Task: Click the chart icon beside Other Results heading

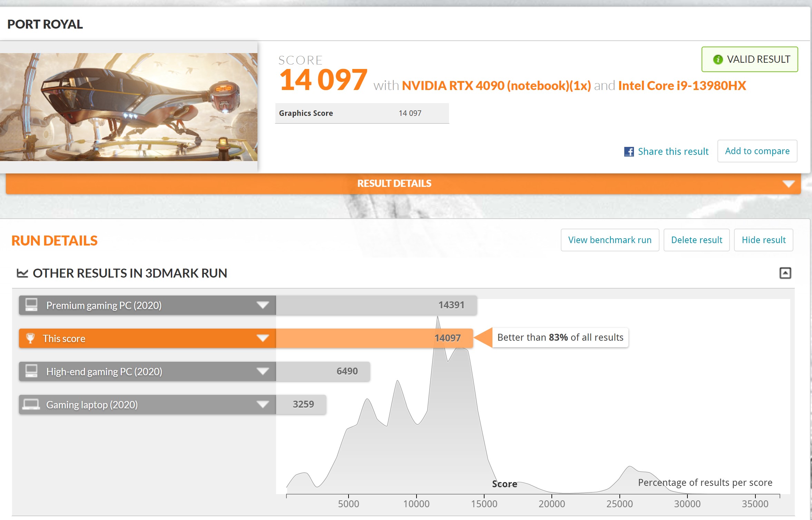Action: click(x=22, y=273)
